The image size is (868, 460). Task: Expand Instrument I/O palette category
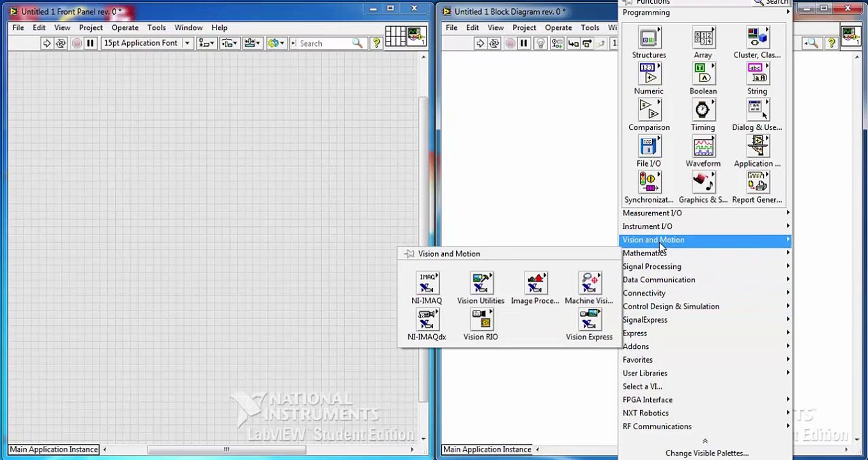click(x=706, y=226)
